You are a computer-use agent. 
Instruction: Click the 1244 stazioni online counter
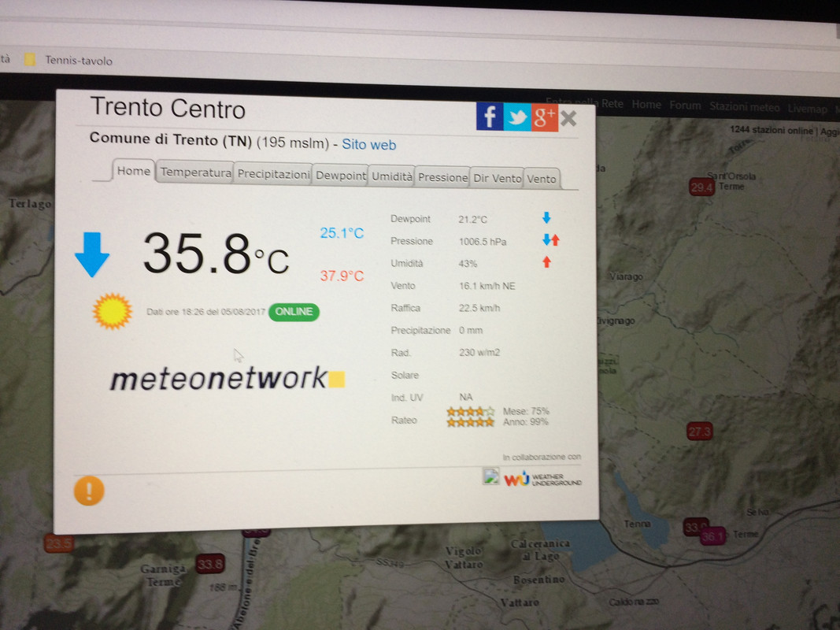click(772, 130)
